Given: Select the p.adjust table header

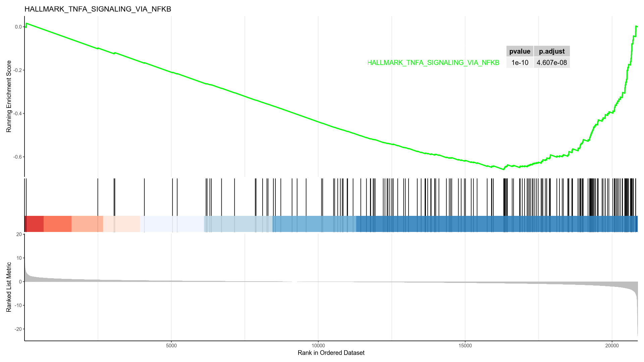Looking at the screenshot, I should click(x=552, y=51).
